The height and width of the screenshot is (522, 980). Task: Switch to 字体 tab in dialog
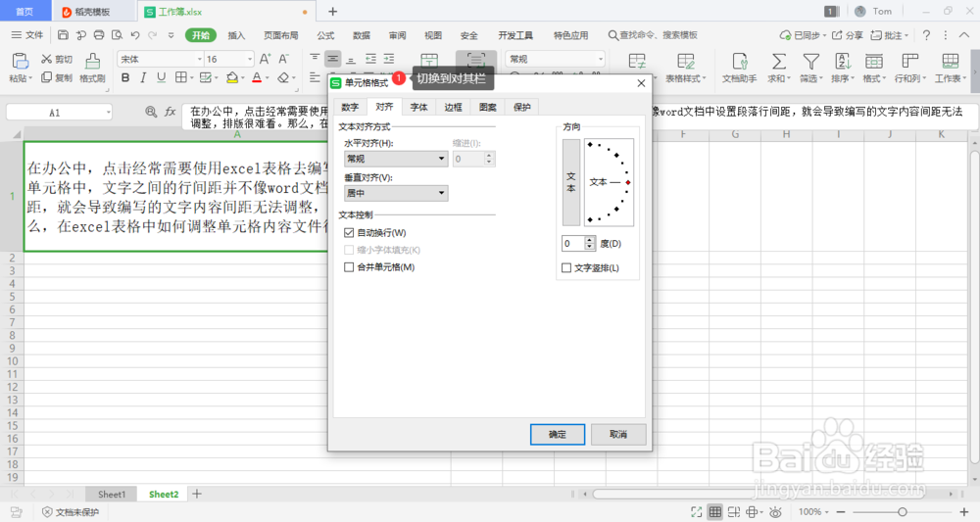click(x=418, y=107)
